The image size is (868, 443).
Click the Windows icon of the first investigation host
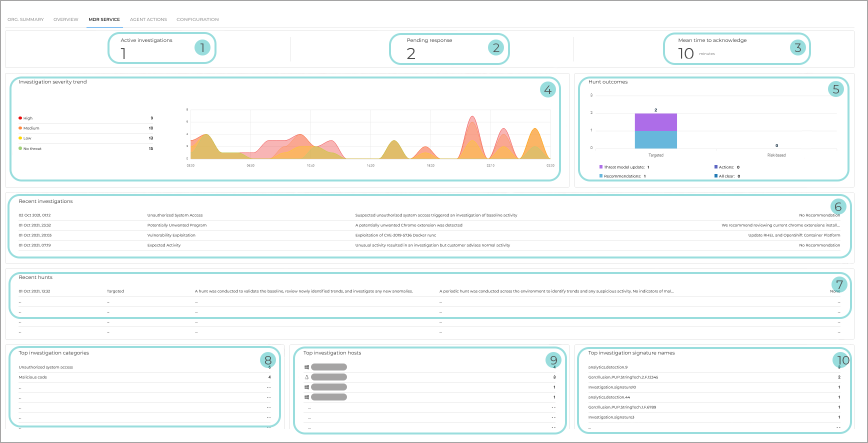pos(306,367)
